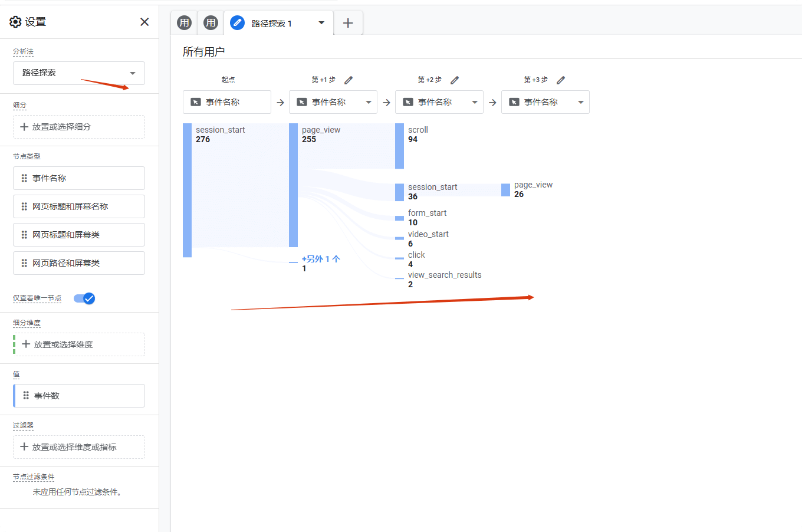Screen dimensions: 802x532
Task: Click form_start 10 node
Action: pos(400,218)
